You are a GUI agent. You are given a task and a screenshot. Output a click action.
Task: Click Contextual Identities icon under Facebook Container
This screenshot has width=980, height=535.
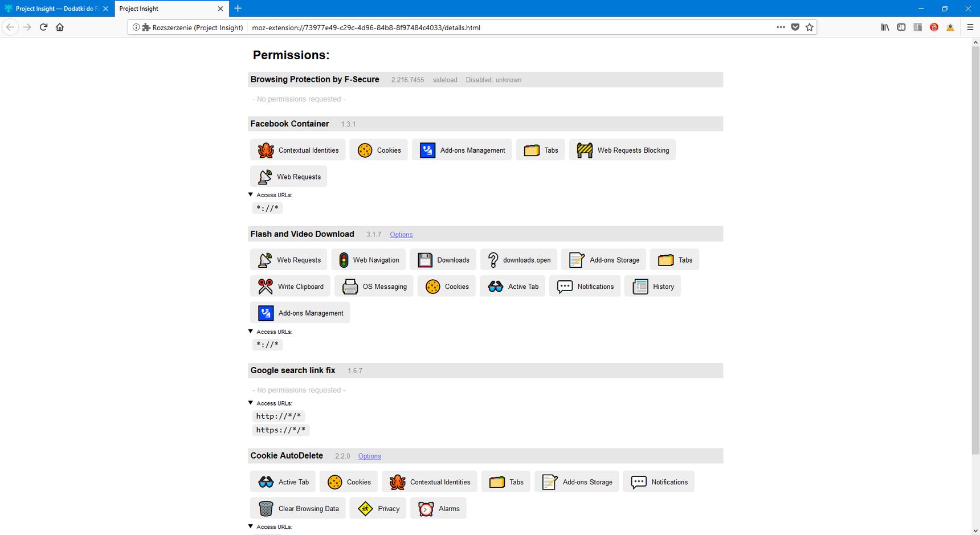point(266,150)
